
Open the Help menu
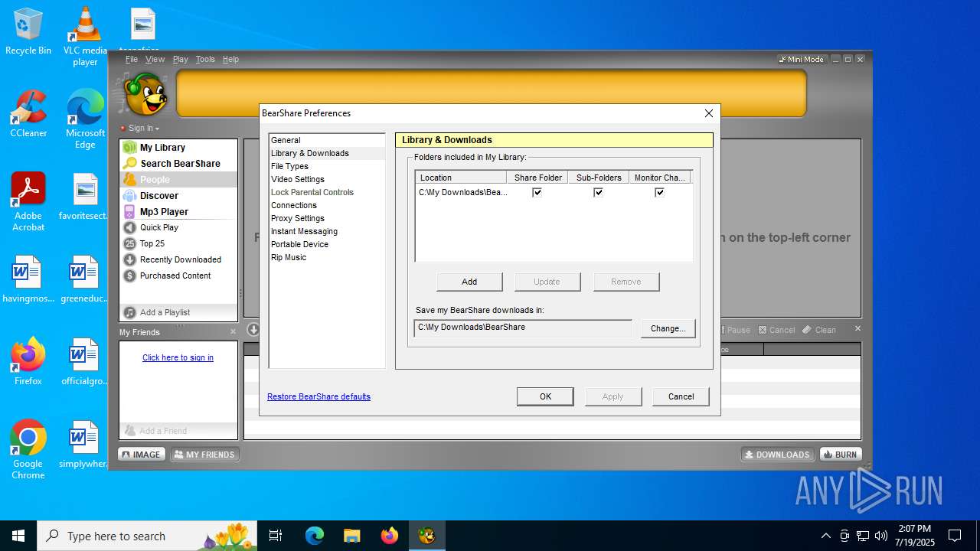[230, 59]
